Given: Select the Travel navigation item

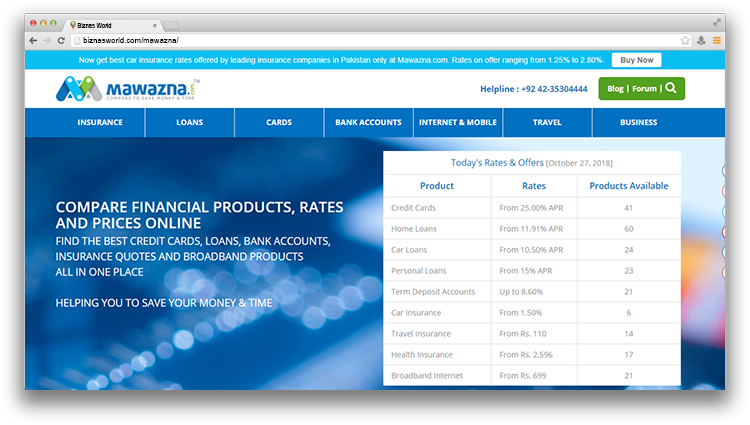Looking at the screenshot, I should coord(547,123).
